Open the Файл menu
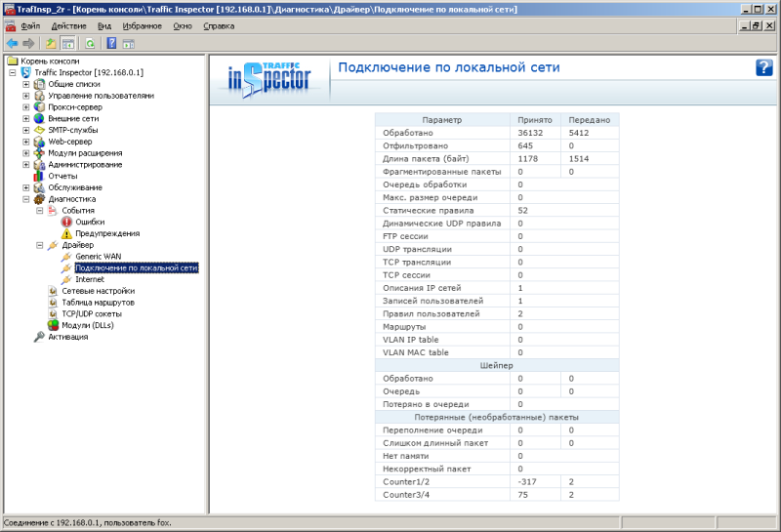The image size is (781, 532). tap(30, 26)
